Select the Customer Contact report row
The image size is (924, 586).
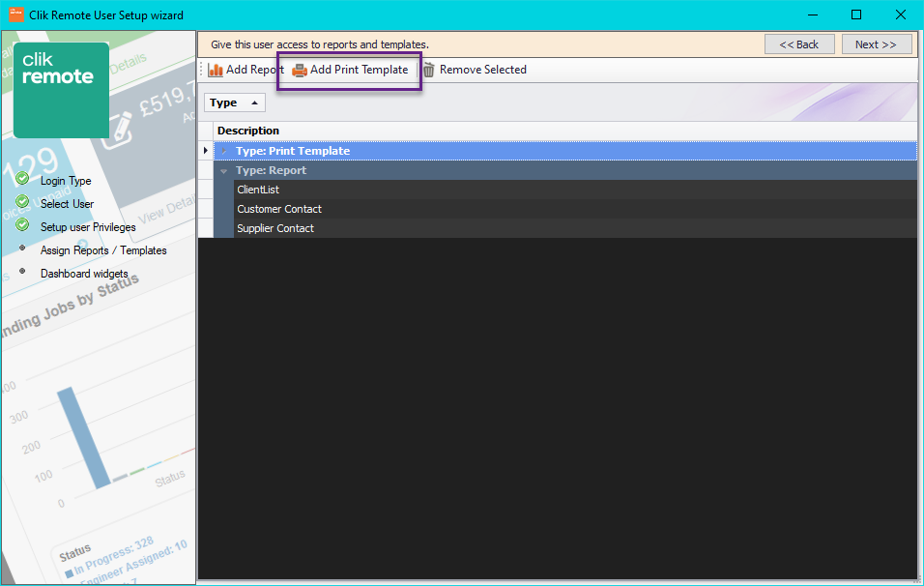[x=575, y=209]
